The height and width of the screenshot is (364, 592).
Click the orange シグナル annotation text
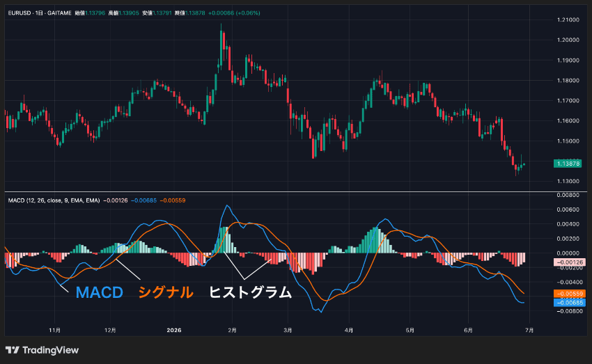click(x=165, y=292)
